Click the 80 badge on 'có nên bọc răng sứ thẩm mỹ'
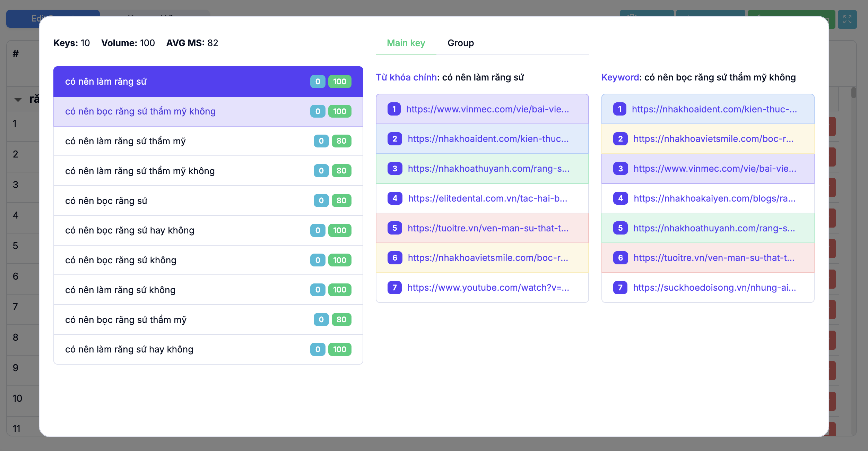The width and height of the screenshot is (868, 451). tap(341, 320)
